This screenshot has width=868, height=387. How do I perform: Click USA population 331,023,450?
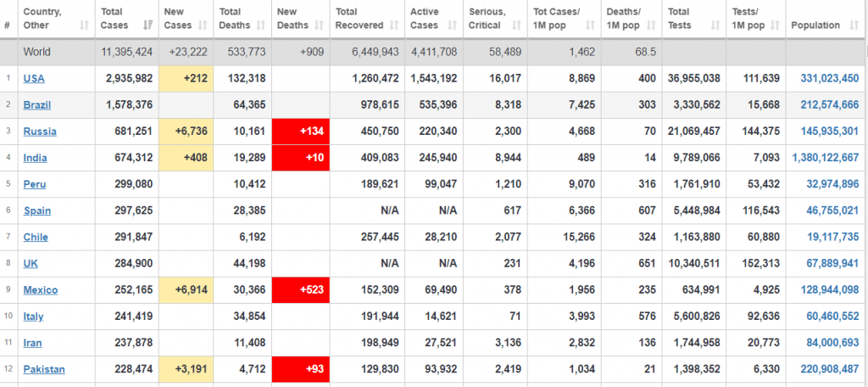point(830,79)
